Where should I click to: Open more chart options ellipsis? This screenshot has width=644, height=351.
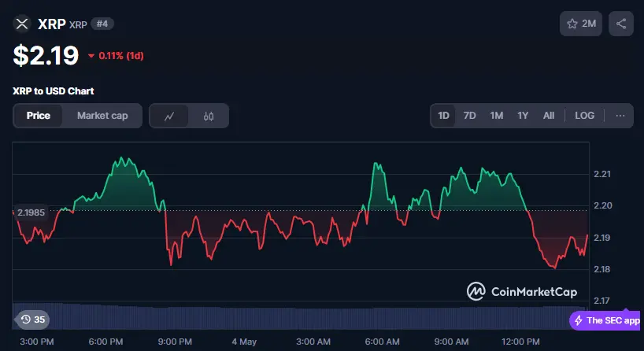point(620,116)
